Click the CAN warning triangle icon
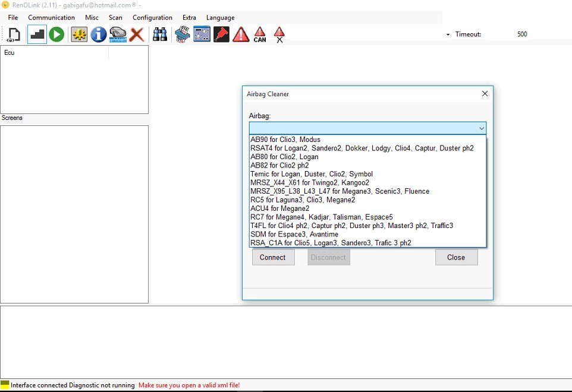Image resolution: width=572 pixels, height=392 pixels. pyautogui.click(x=260, y=34)
